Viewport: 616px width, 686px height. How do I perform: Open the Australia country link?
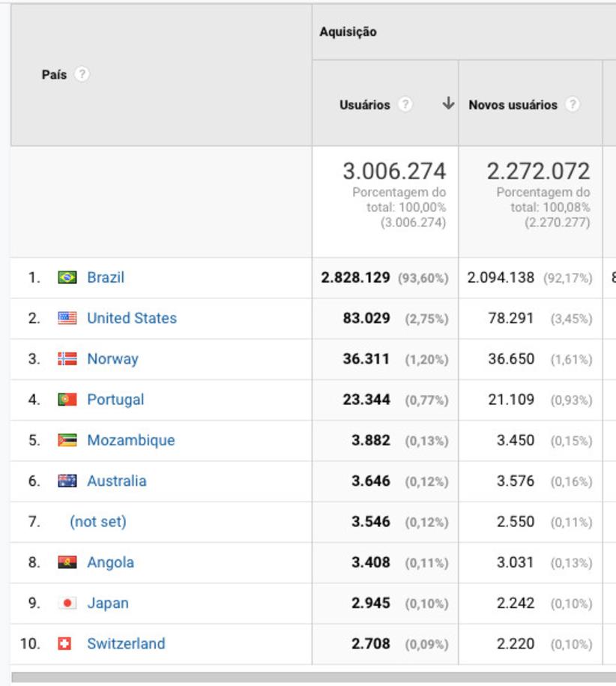(116, 481)
